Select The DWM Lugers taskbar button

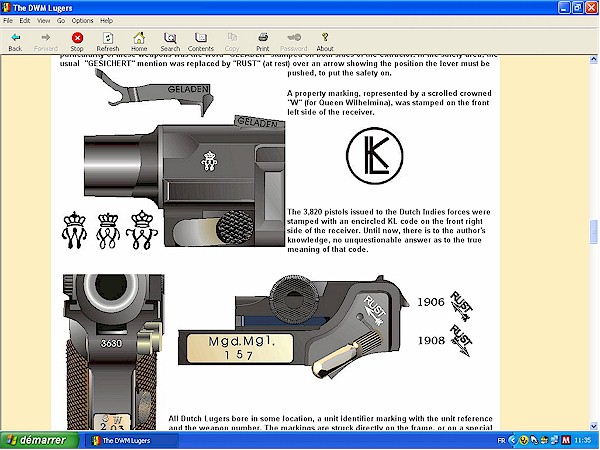(131, 441)
